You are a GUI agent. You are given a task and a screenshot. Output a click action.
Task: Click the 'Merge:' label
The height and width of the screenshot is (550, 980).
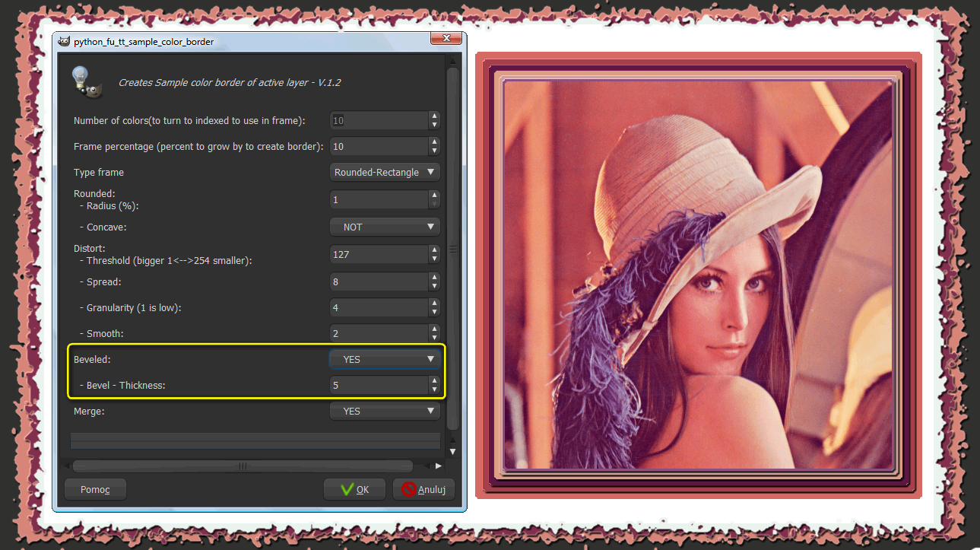(89, 411)
